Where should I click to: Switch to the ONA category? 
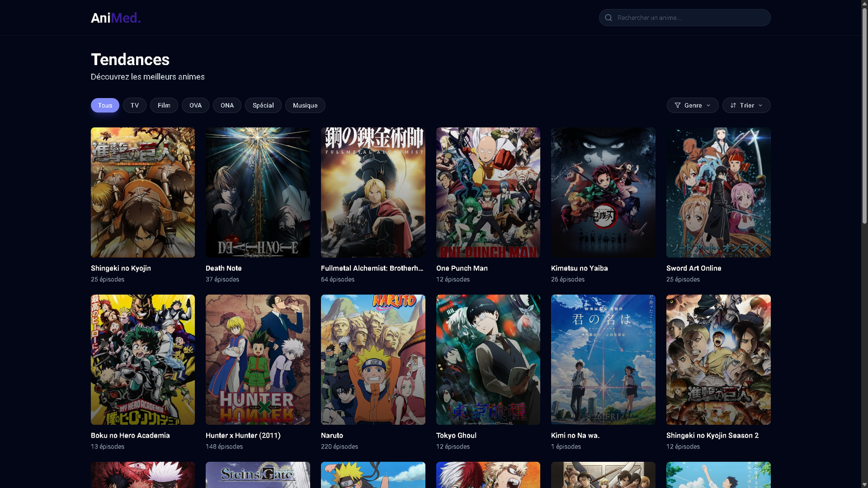(x=227, y=106)
